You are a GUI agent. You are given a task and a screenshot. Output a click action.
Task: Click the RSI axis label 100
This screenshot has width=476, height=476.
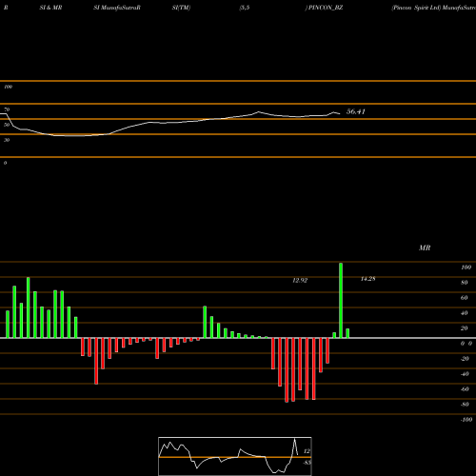tap(8, 87)
